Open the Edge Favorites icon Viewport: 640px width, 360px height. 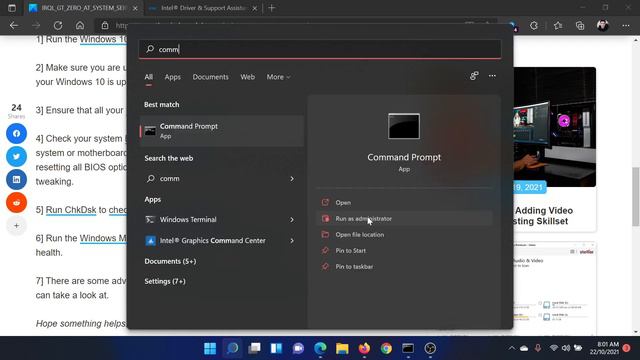pyautogui.click(x=558, y=25)
